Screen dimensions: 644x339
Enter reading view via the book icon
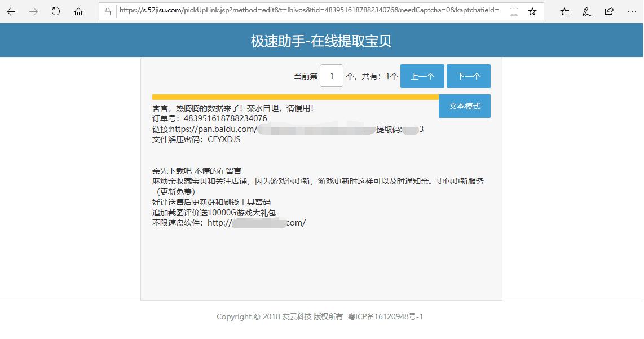pos(513,10)
